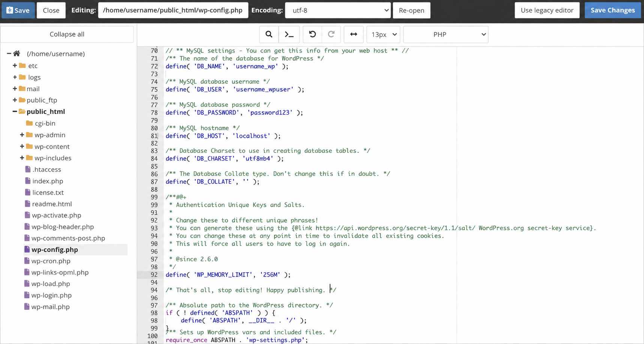The height and width of the screenshot is (344, 644).
Task: Click the public_html open folder icon
Action: click(x=22, y=112)
